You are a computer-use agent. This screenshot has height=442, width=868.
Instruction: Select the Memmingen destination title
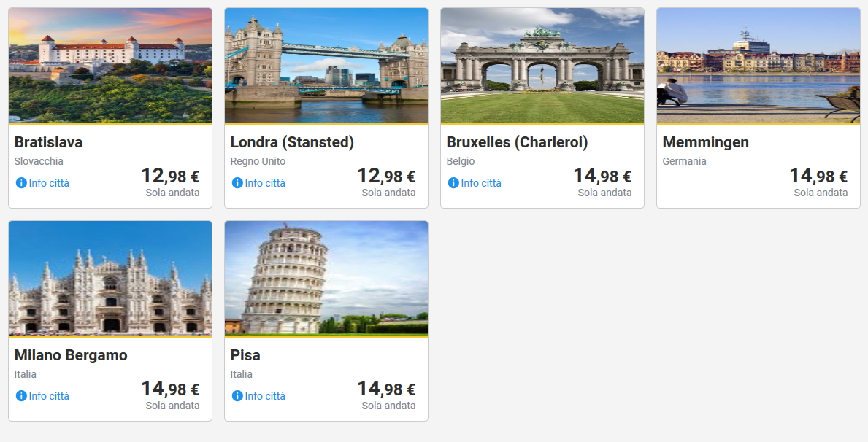[705, 142]
